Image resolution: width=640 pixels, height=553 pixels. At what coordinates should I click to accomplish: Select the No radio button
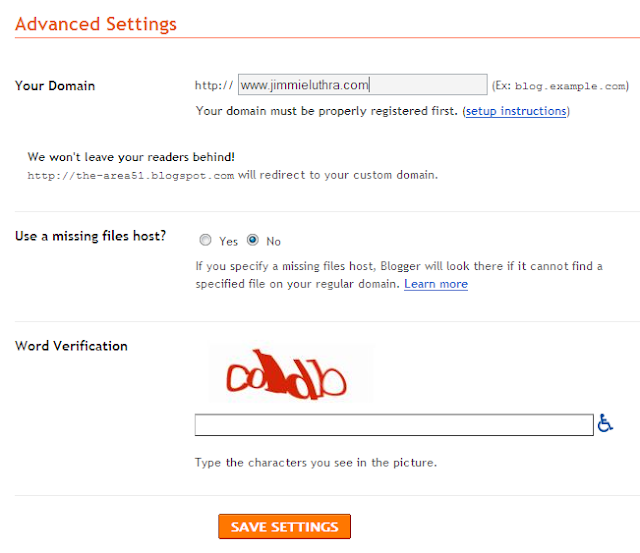[253, 240]
